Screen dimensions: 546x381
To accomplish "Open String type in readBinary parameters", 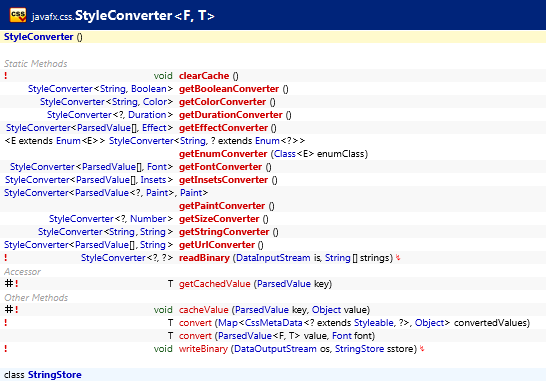I will (338, 258).
